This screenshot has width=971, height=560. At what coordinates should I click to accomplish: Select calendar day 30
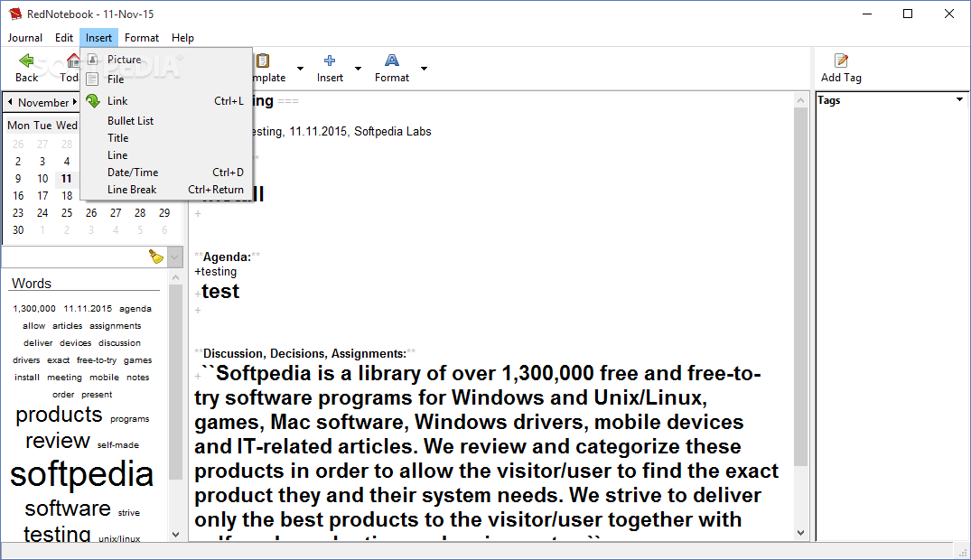[x=18, y=230]
